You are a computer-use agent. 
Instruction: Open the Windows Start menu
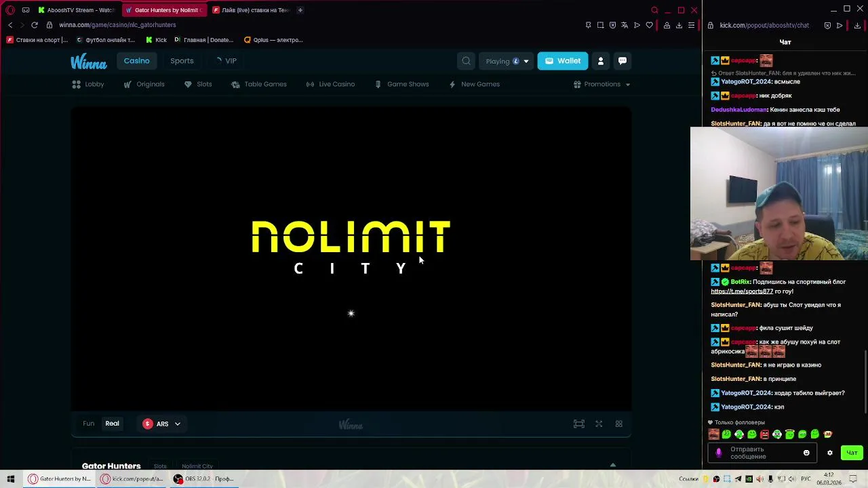point(10,479)
